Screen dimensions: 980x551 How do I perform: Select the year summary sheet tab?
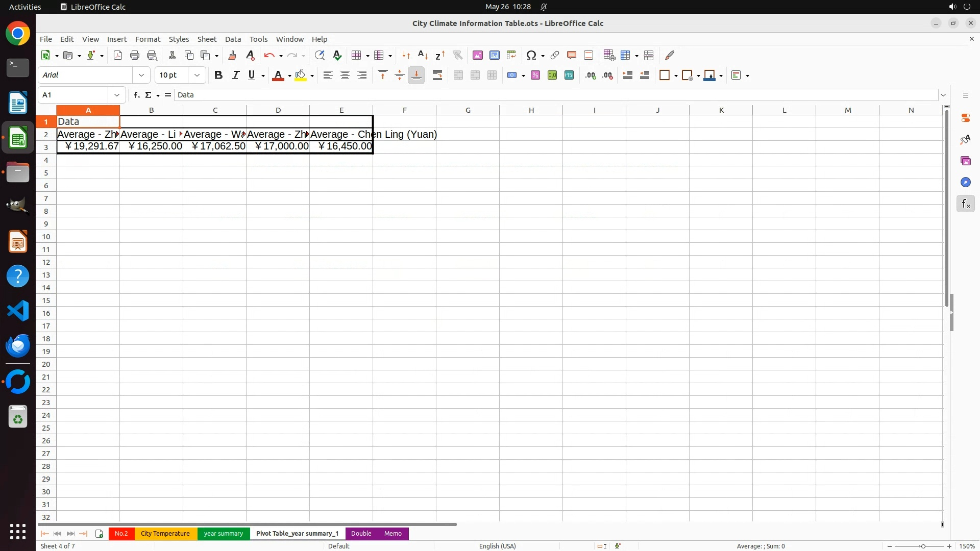coord(223,534)
